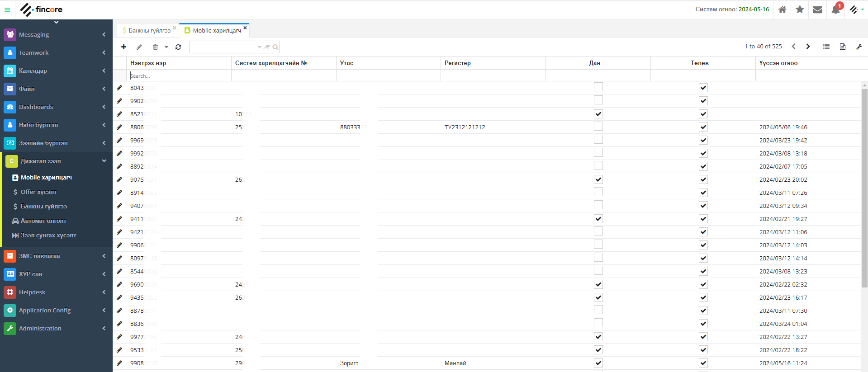Open Банкны гүйлгээ in sidebar
Viewport: 868px width, 372px height.
coord(43,206)
